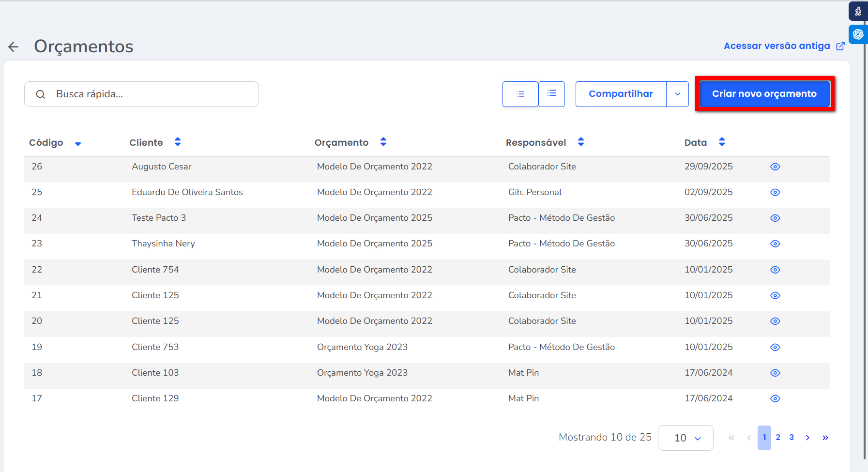View budget 19 for Cliente 753
The width and height of the screenshot is (868, 472).
[x=775, y=347]
